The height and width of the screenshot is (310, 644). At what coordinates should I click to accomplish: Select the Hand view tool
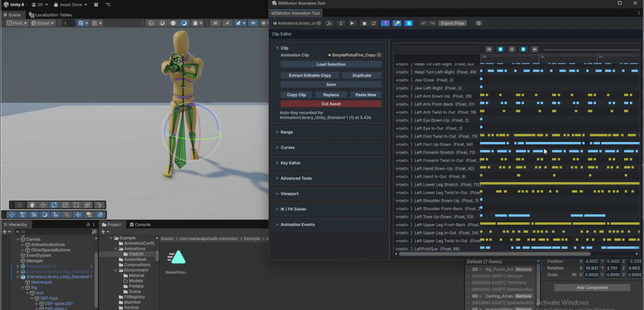[x=32, y=205]
